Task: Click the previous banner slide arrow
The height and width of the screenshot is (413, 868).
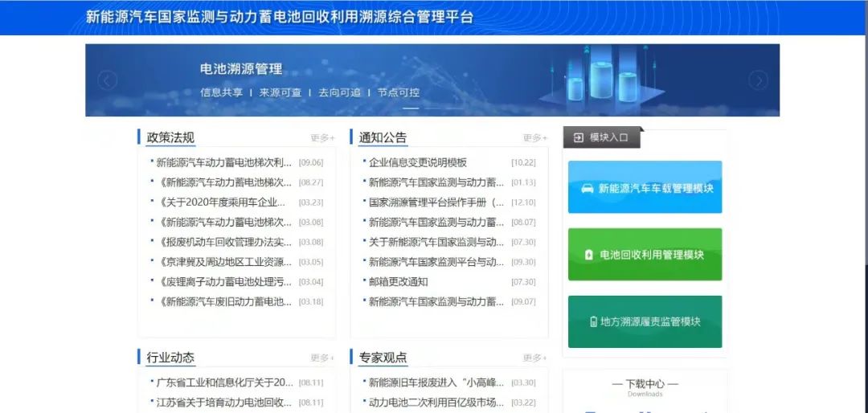Action: coord(108,80)
